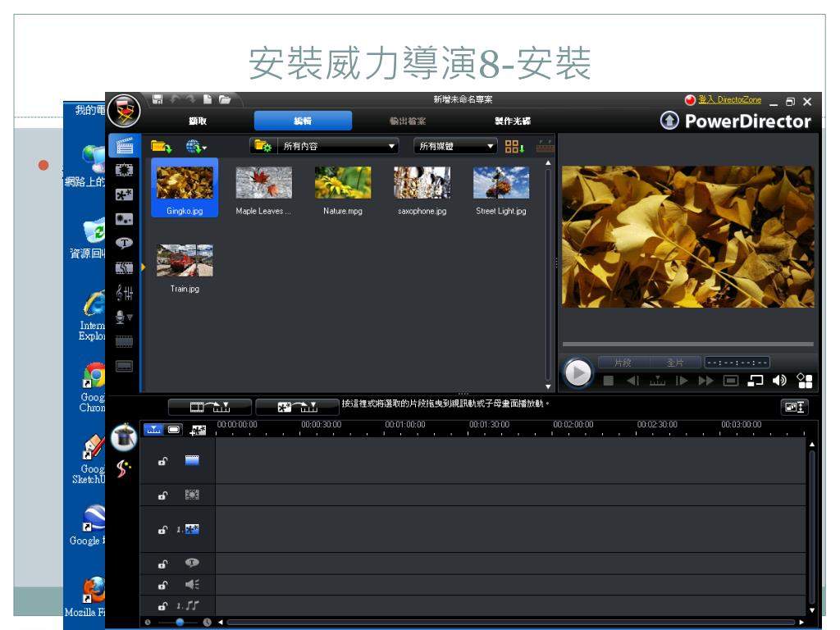Launch the Magic Movie Wizard hat icon

[x=124, y=437]
